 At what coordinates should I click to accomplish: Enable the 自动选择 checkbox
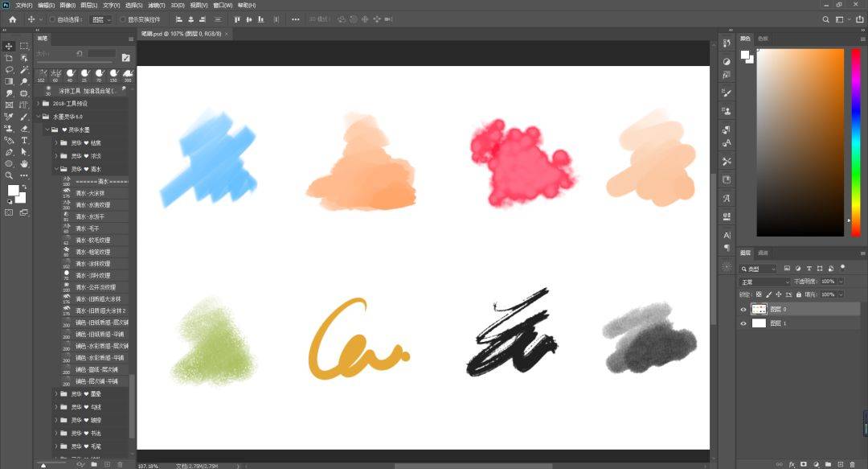53,19
